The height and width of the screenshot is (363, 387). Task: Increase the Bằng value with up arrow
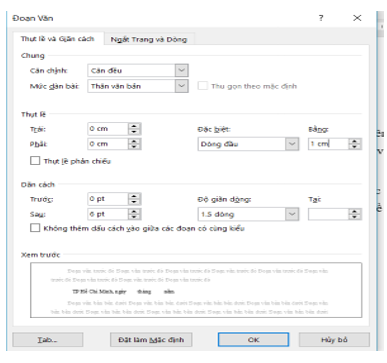click(354, 141)
